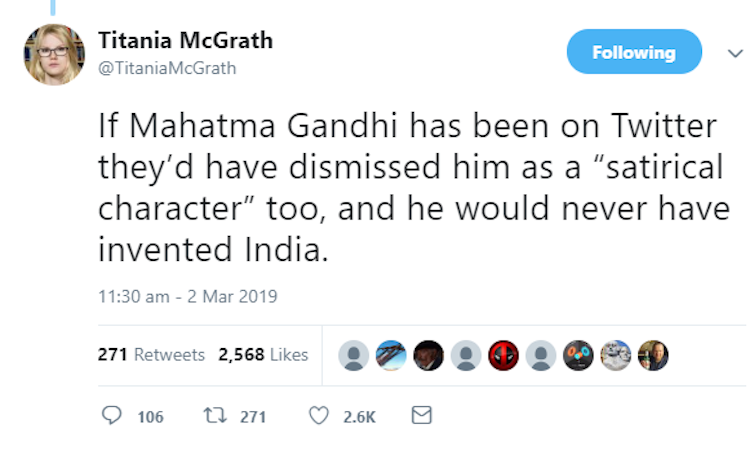754x464 pixels.
Task: View the 271 Retweets list
Action: [x=151, y=355]
